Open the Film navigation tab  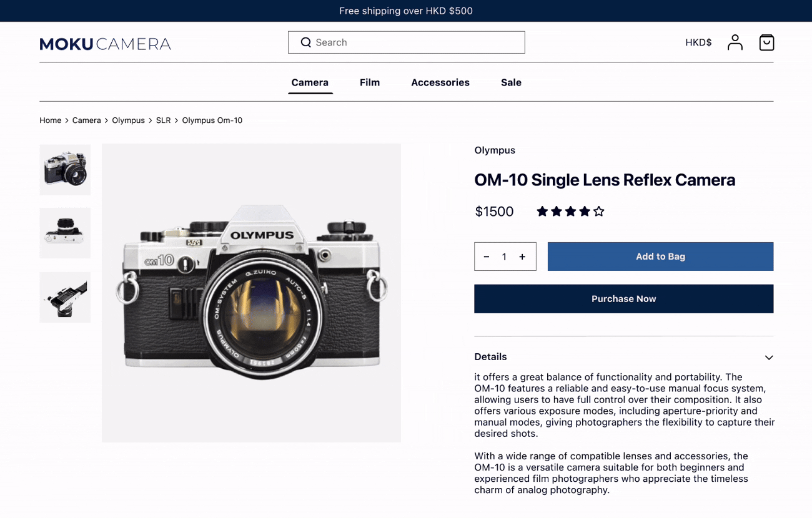click(370, 82)
